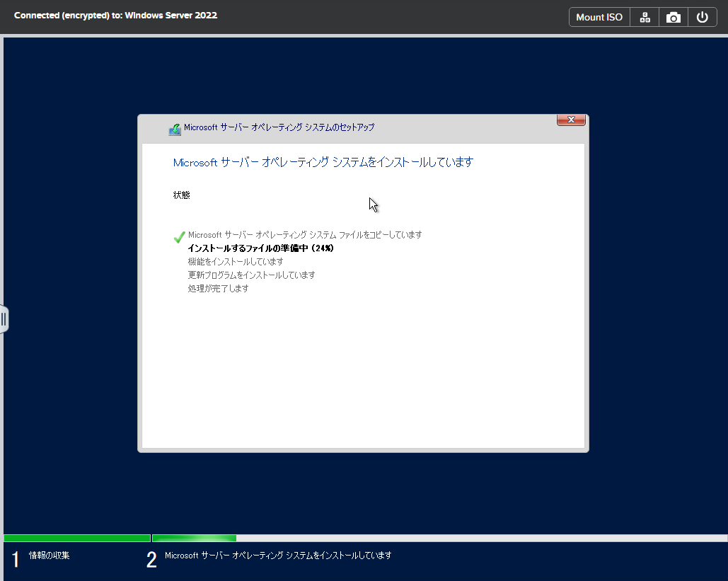Click 'Connected (encrypted) to: Windows Server 2022' text
Image resolution: width=728 pixels, height=581 pixels.
pos(115,16)
